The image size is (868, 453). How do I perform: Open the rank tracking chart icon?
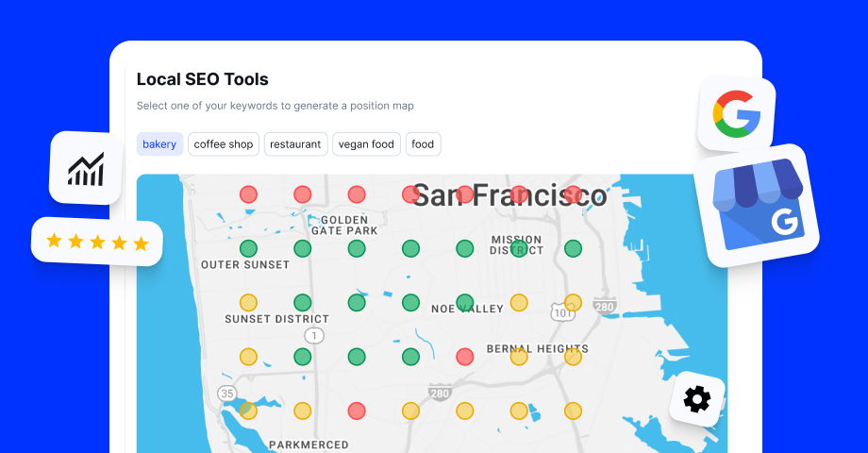point(86,168)
